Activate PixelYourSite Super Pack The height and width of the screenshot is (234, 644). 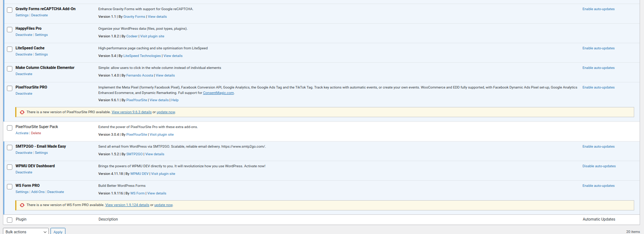pos(22,133)
